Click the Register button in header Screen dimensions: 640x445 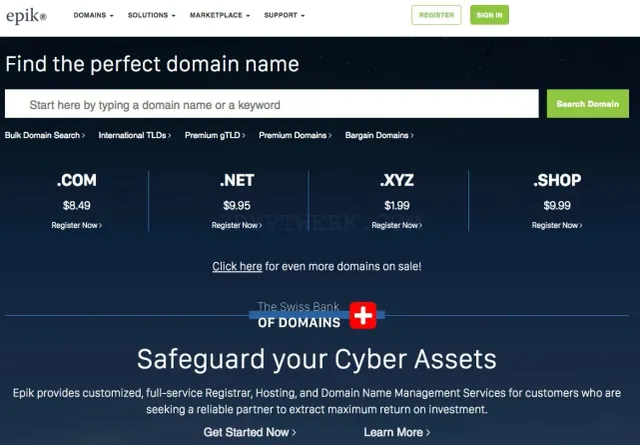click(x=436, y=15)
